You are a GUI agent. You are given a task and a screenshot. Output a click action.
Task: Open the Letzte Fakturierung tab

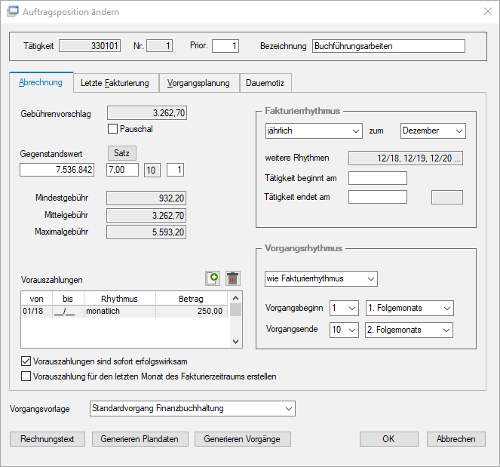(115, 83)
